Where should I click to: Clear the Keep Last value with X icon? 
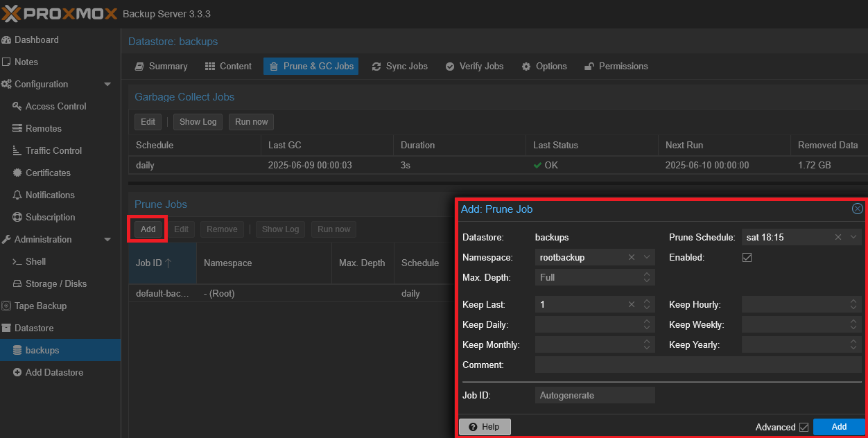pyautogui.click(x=632, y=304)
